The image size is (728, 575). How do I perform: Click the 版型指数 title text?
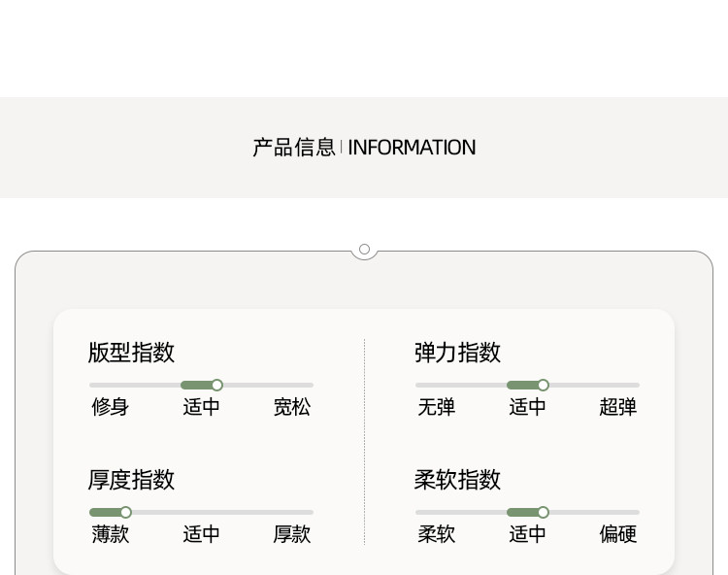[x=131, y=353]
